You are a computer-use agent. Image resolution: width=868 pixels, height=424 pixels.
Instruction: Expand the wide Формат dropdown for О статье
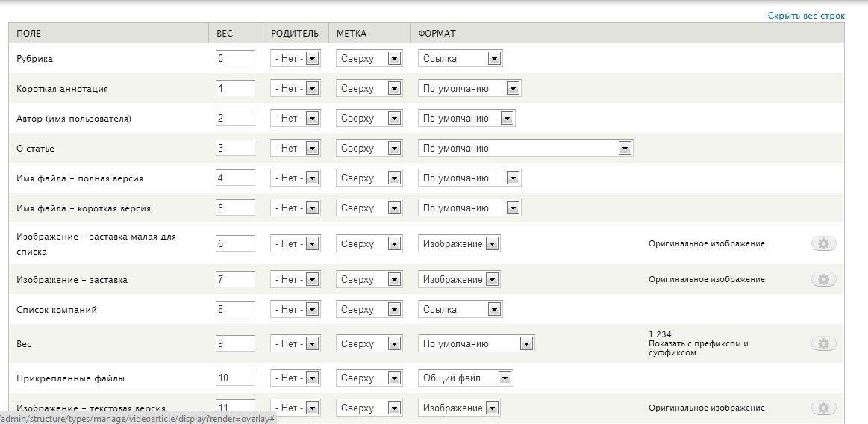[x=525, y=148]
